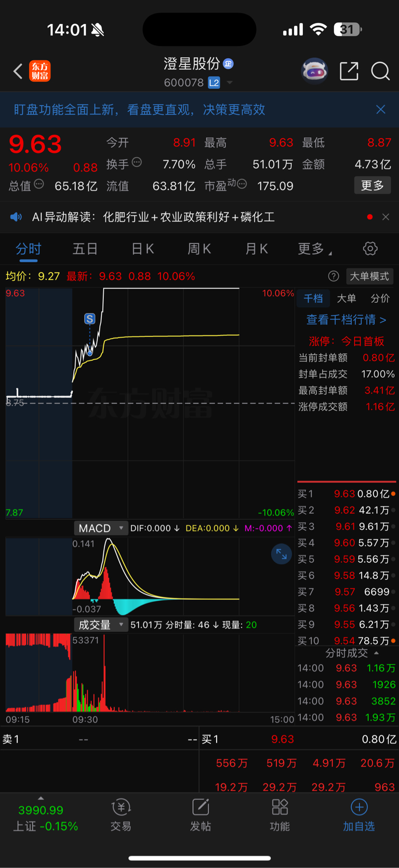Collapse the 分时成交 section arrow
Image resolution: width=399 pixels, height=868 pixels.
tap(377, 653)
